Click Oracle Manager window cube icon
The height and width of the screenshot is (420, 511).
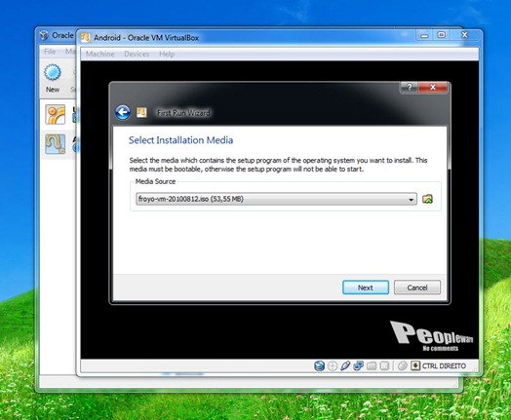pyautogui.click(x=44, y=35)
